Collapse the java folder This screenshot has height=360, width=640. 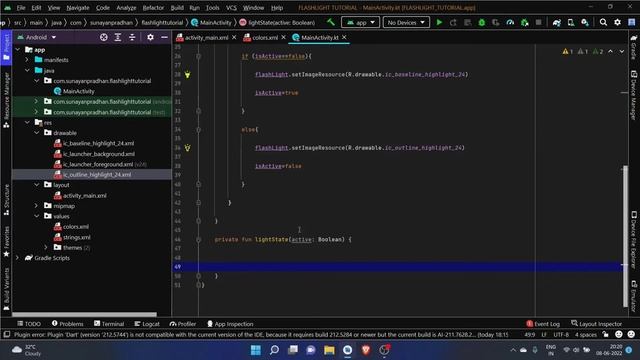27,70
